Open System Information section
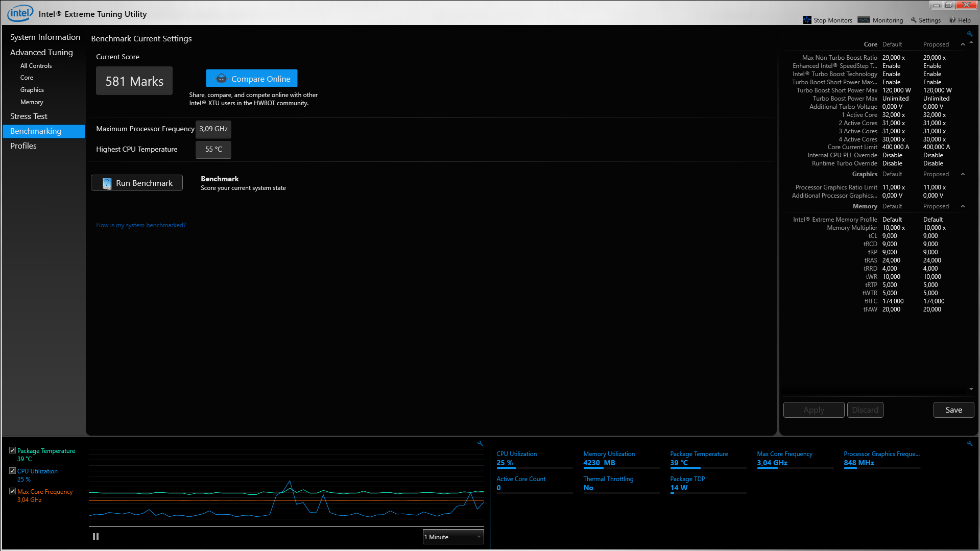This screenshot has width=980, height=551. coord(45,37)
